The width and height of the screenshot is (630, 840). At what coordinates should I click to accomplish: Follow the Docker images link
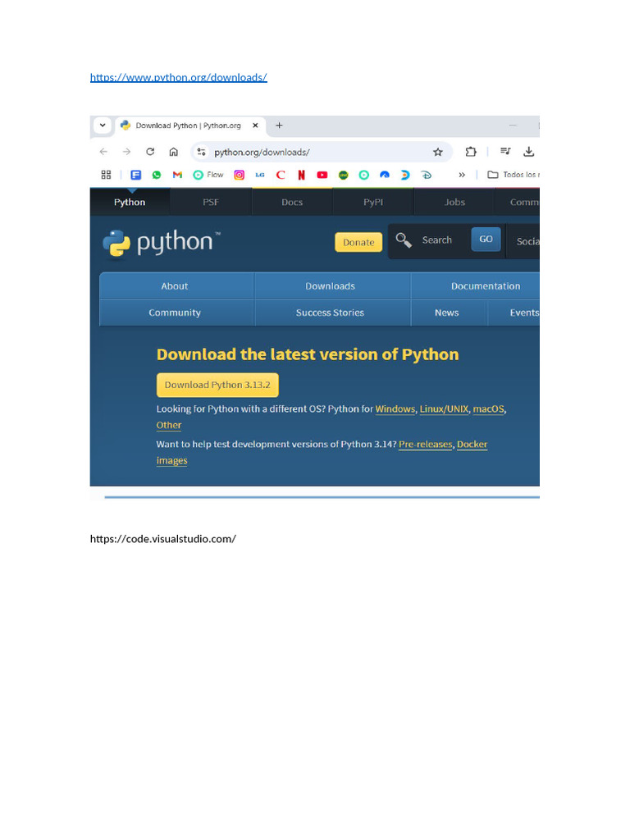(x=472, y=444)
